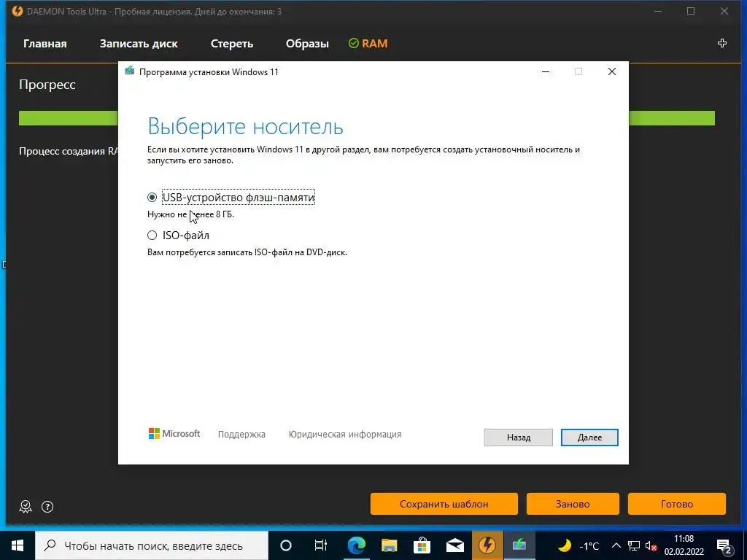Switch to the Образы tab
The width and height of the screenshot is (747, 560).
click(x=307, y=44)
